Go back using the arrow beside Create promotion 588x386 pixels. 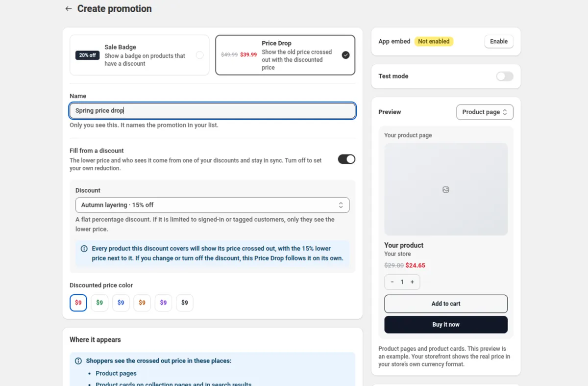pyautogui.click(x=69, y=9)
